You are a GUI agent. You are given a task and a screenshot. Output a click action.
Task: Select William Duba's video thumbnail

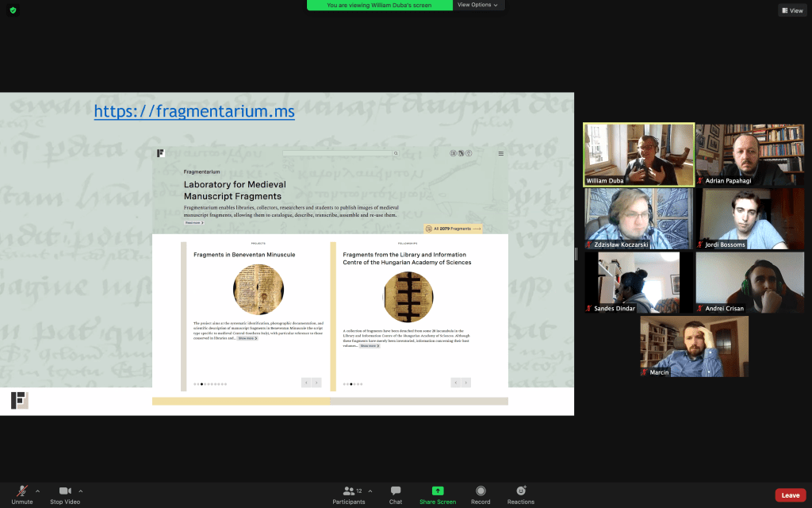[x=639, y=155]
